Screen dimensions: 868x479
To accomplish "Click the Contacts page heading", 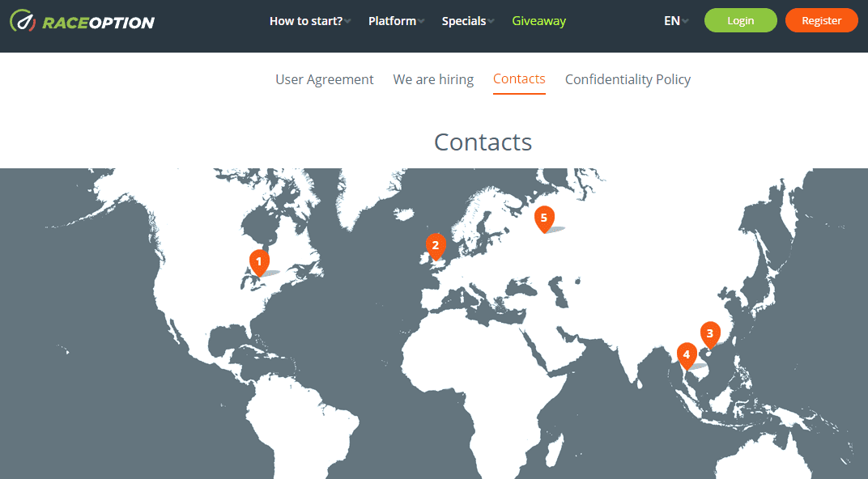I will (483, 142).
